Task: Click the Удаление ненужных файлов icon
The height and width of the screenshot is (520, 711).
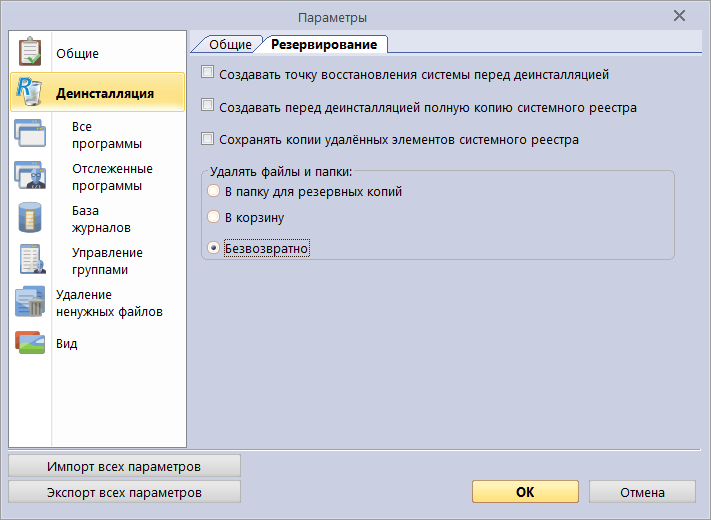Action: pyautogui.click(x=30, y=302)
